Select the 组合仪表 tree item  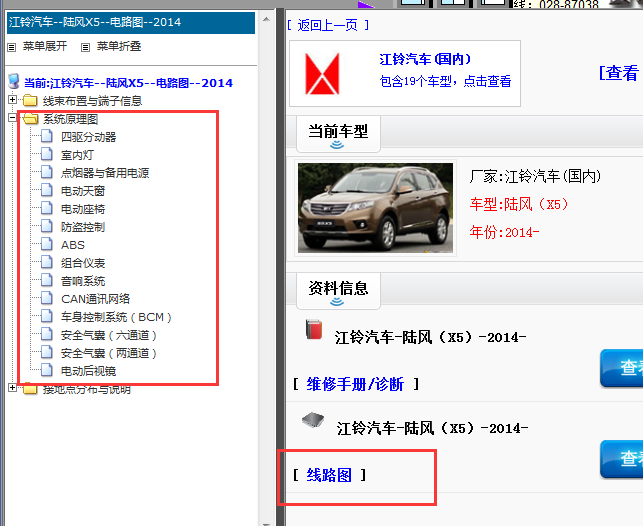click(x=83, y=263)
